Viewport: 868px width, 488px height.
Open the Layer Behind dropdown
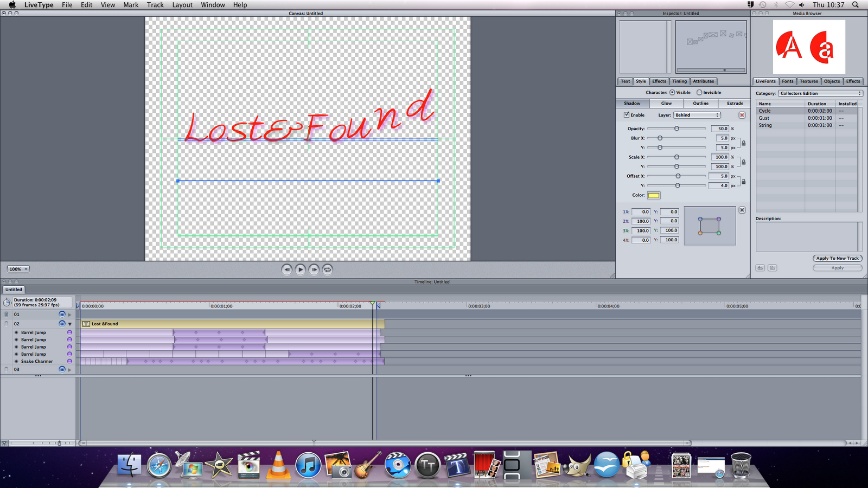(697, 115)
